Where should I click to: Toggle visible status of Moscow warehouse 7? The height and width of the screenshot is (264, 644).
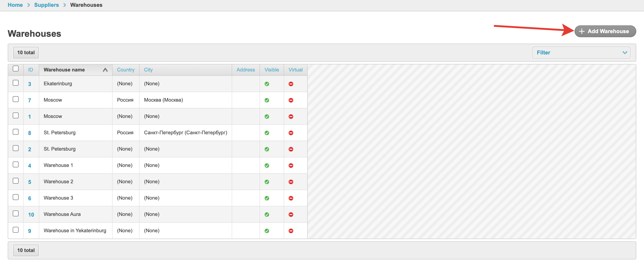click(267, 100)
